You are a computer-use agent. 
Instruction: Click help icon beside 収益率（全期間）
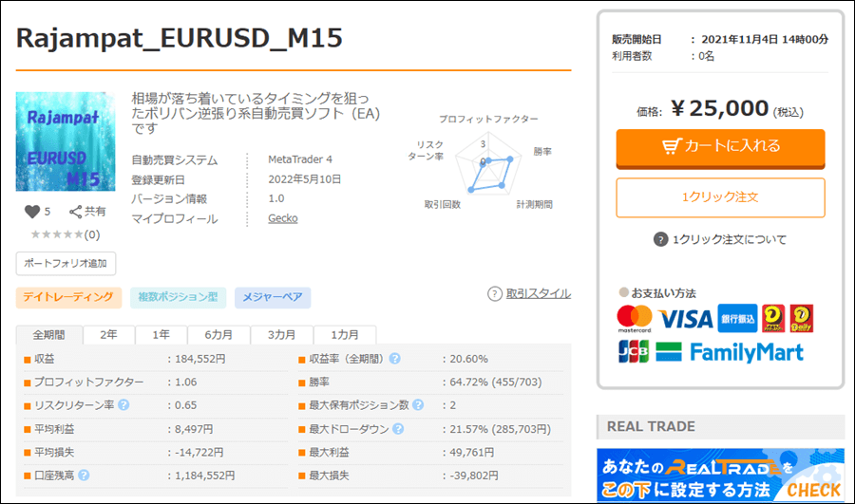394,359
